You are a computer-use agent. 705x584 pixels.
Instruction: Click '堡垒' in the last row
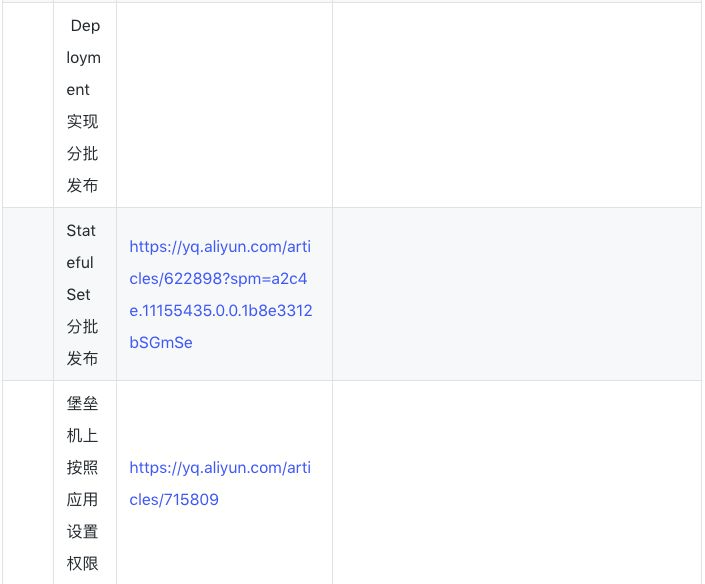82,403
